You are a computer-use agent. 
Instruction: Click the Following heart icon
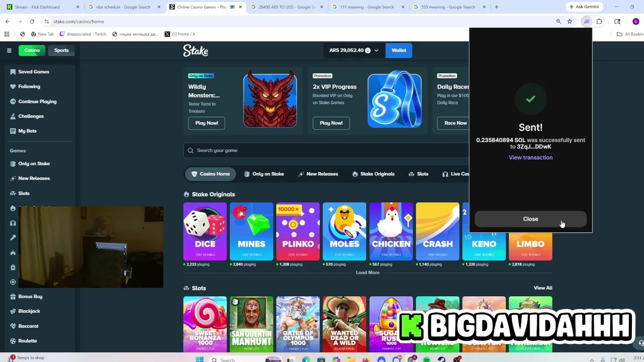tap(13, 86)
